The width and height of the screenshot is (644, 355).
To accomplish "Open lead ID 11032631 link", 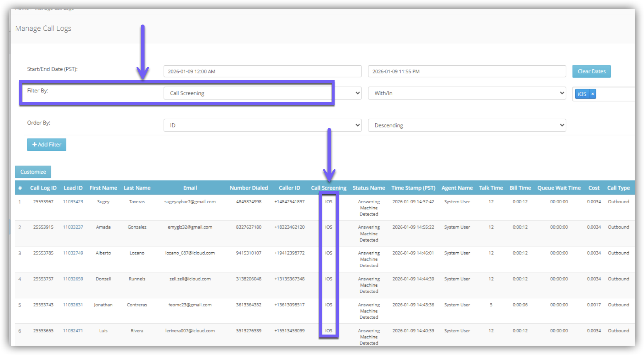I will coord(73,305).
